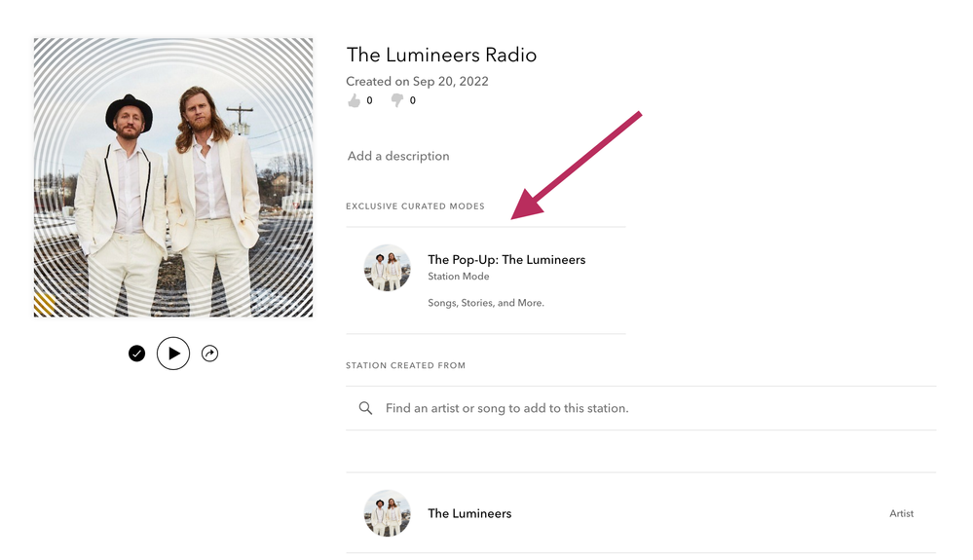Toggle the collected checkmark under album art
This screenshot has width=973, height=560.
click(x=137, y=354)
